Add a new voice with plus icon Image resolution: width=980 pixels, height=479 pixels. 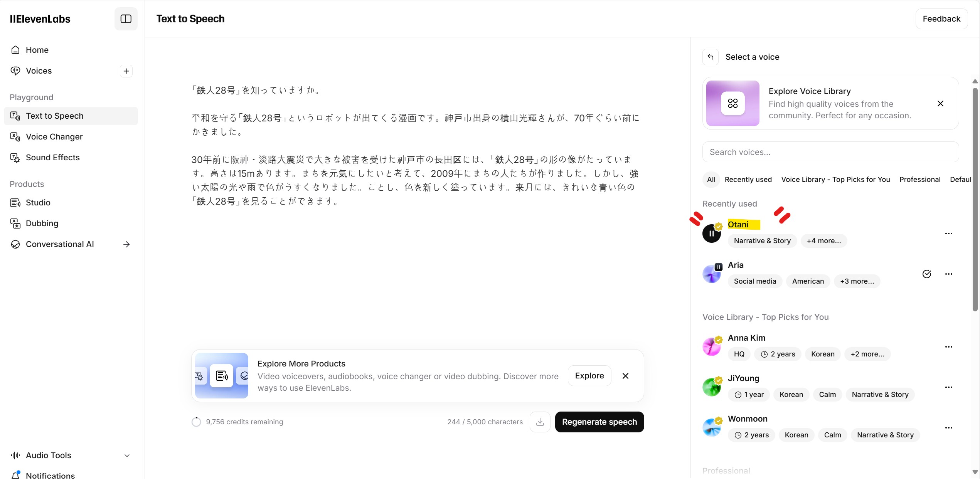pos(126,71)
